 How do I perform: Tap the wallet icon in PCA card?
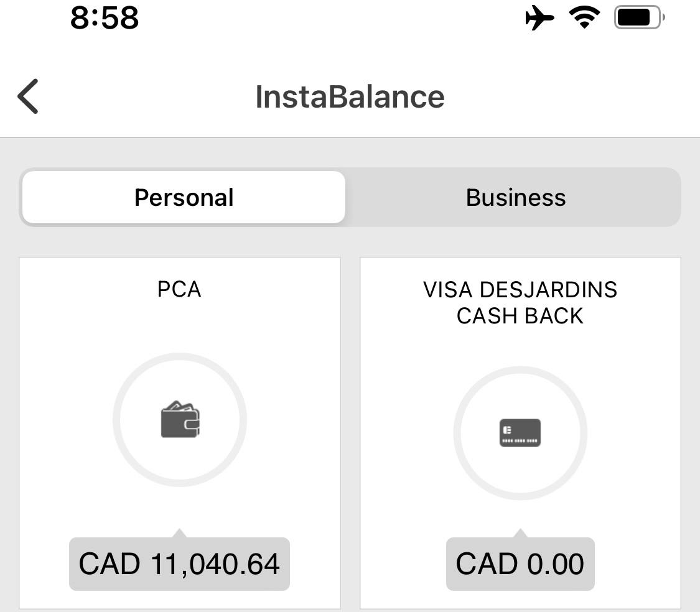click(180, 419)
